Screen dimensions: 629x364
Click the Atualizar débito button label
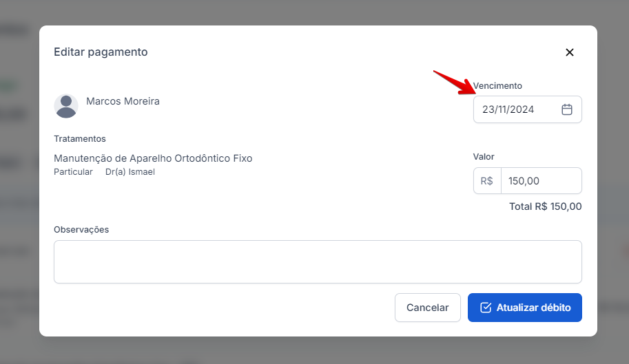point(533,308)
